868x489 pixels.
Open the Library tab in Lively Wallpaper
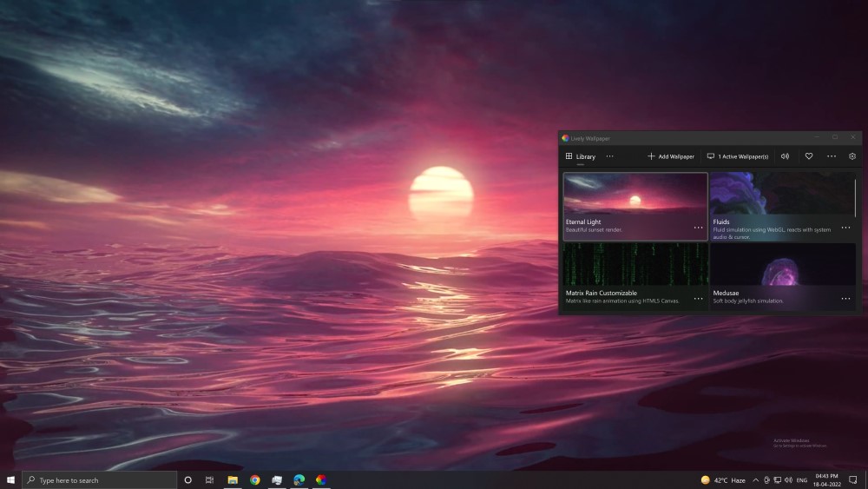tap(580, 156)
